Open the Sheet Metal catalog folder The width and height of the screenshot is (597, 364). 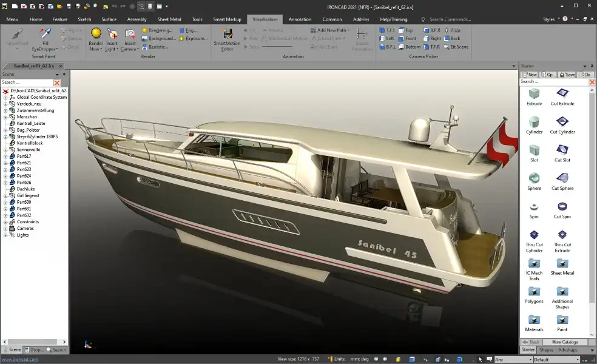coord(562,264)
